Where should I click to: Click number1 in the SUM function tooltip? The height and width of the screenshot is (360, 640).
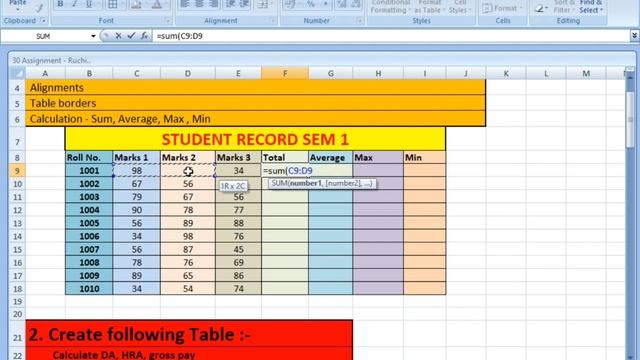coord(306,183)
